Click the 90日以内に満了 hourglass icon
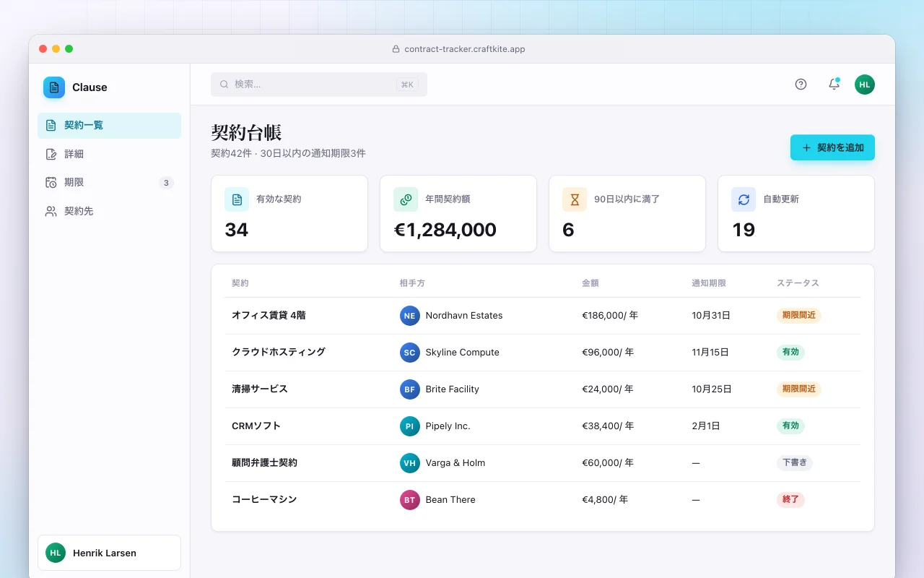The width and height of the screenshot is (924, 578). click(575, 199)
